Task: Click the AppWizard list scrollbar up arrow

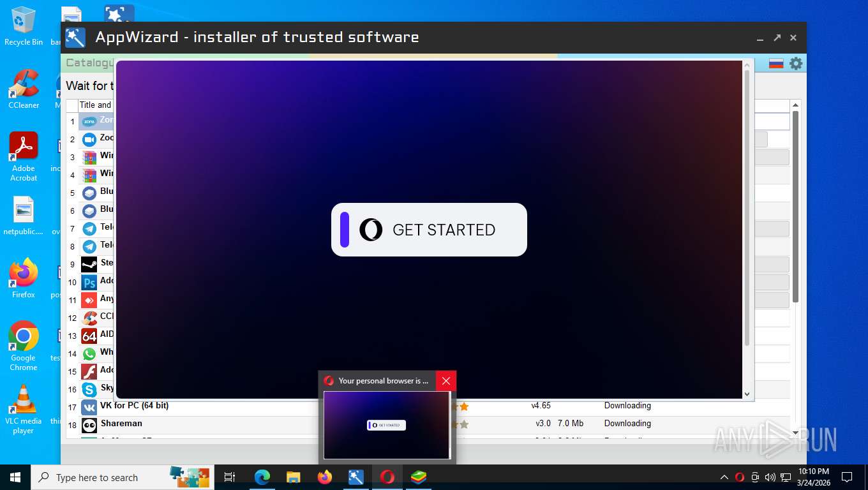Action: (x=795, y=105)
